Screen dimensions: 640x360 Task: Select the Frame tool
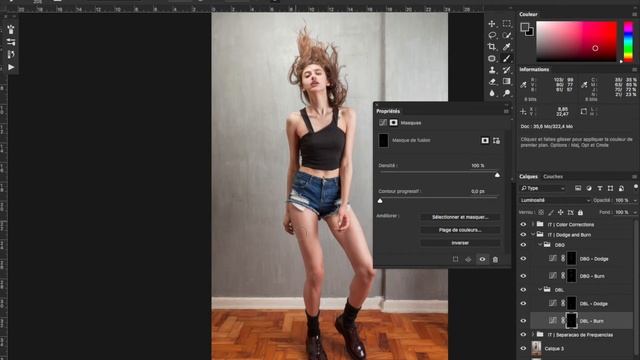pyautogui.click(x=492, y=58)
